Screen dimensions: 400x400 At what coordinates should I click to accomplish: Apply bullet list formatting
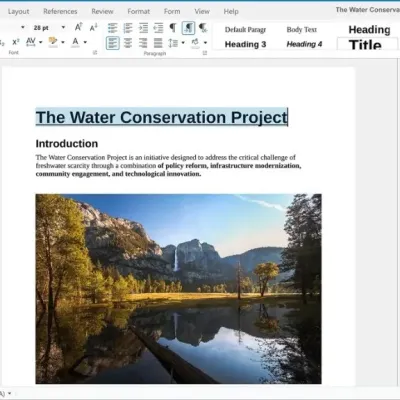[x=112, y=28]
